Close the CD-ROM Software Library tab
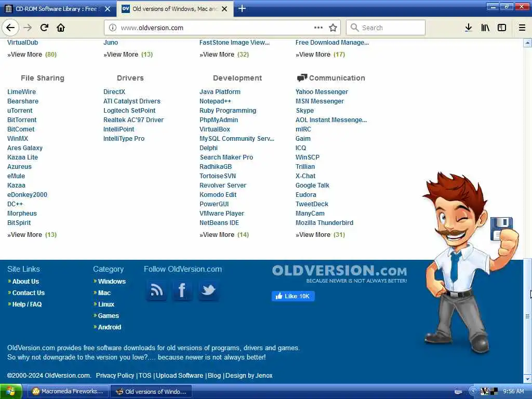Screen dimensions: 532x399 point(108,9)
